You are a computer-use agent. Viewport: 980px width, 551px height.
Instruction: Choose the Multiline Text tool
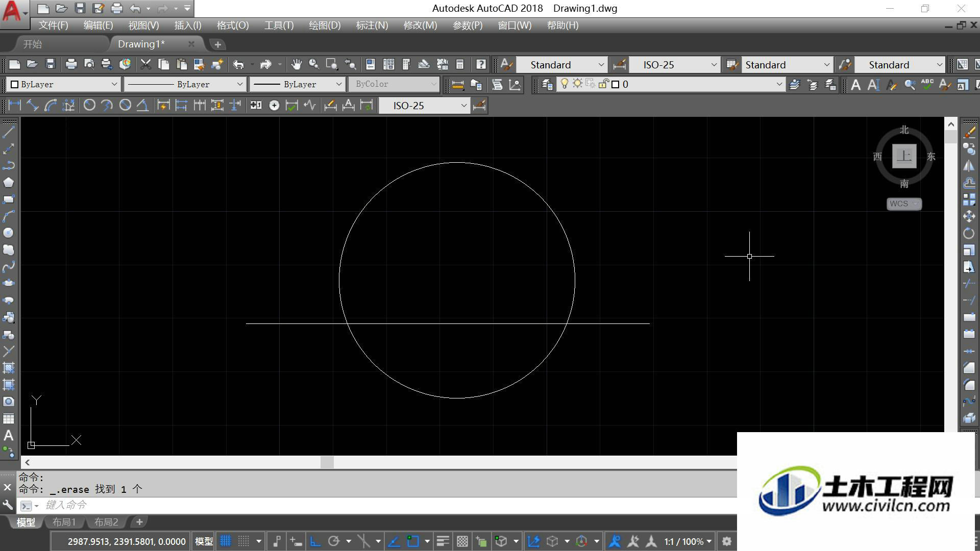point(9,436)
